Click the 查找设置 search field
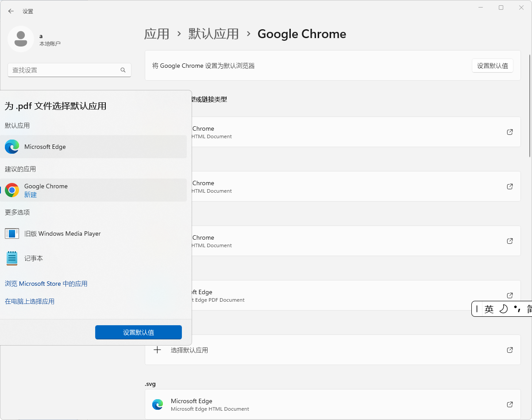The width and height of the screenshot is (532, 420). coord(69,70)
